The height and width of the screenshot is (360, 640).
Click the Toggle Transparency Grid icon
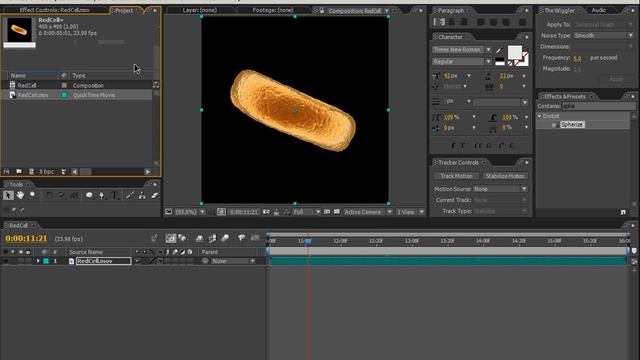pos(337,212)
